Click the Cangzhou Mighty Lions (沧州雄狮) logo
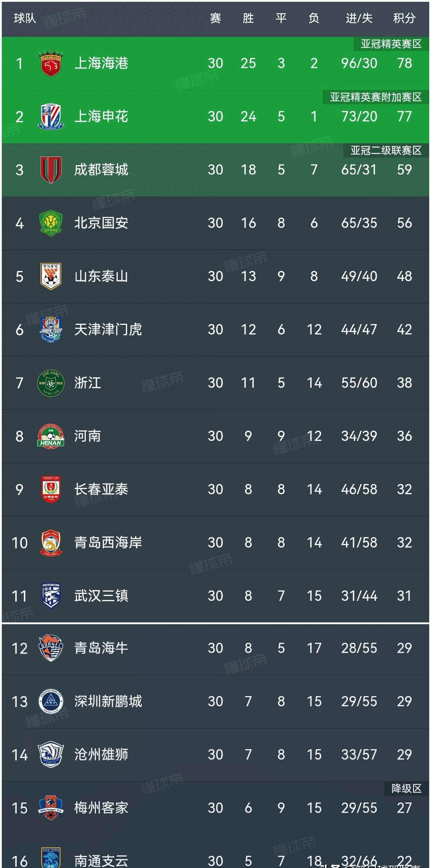This screenshot has height=868, width=431. (x=50, y=755)
